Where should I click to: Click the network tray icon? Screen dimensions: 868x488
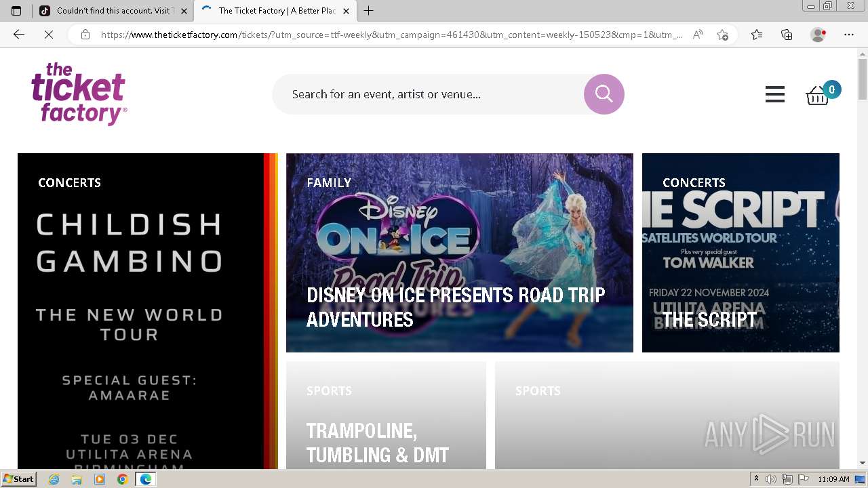pos(787,479)
